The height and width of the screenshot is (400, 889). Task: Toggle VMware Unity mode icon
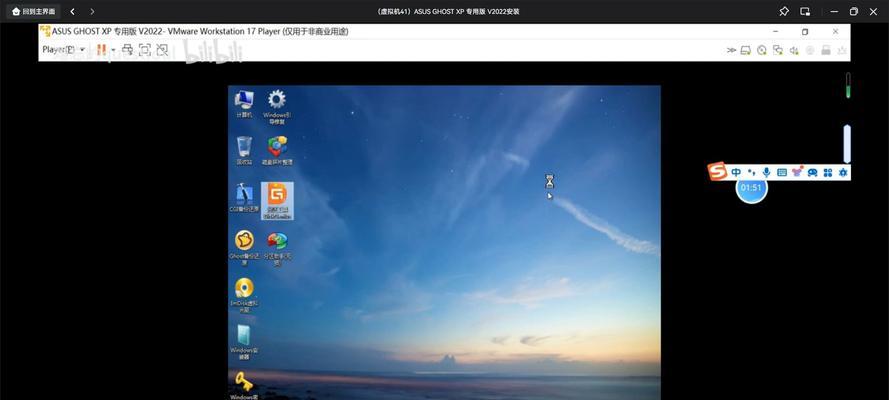162,50
